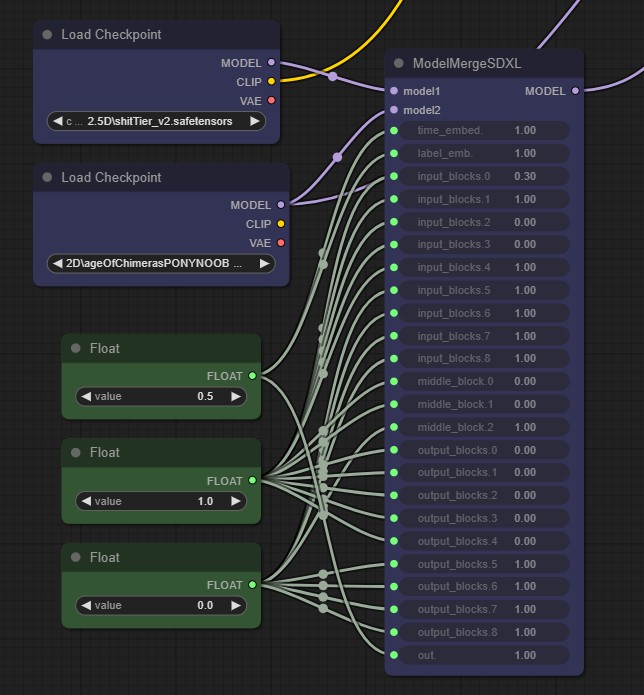Click the reroute dot on the model2 wire
The height and width of the screenshot is (695, 644).
point(337,157)
